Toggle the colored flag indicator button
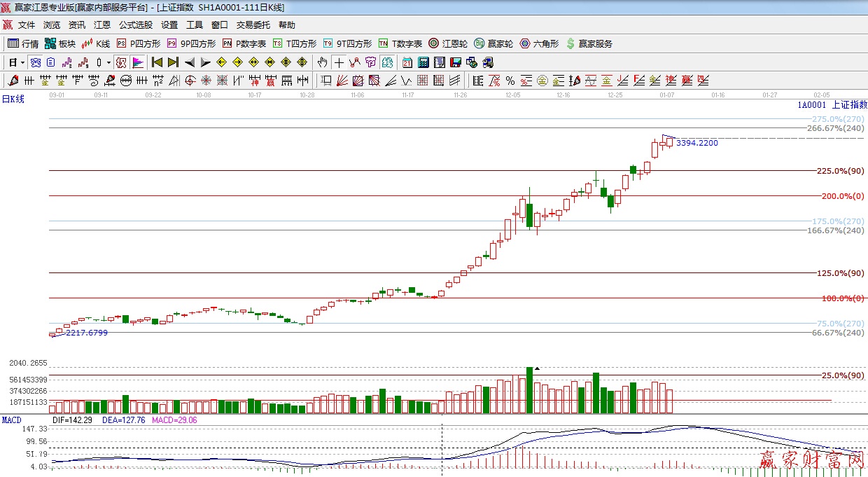Image resolution: width=868 pixels, height=477 pixels. (x=137, y=62)
